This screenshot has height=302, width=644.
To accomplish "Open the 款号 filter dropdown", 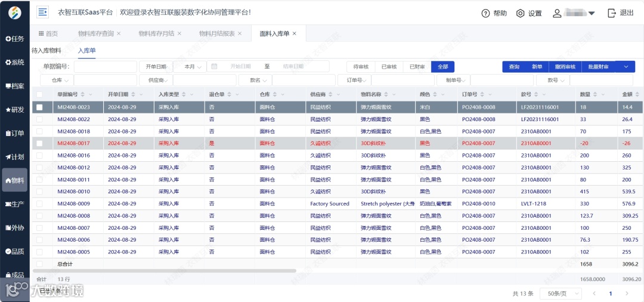I will click(x=553, y=80).
